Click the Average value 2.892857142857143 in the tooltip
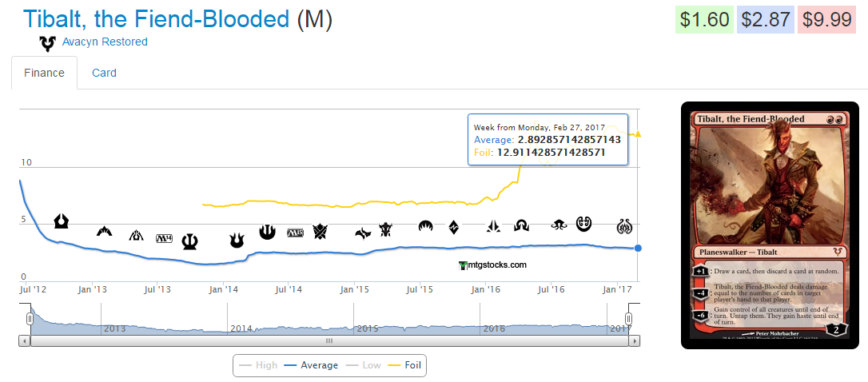The image size is (868, 382). point(570,140)
